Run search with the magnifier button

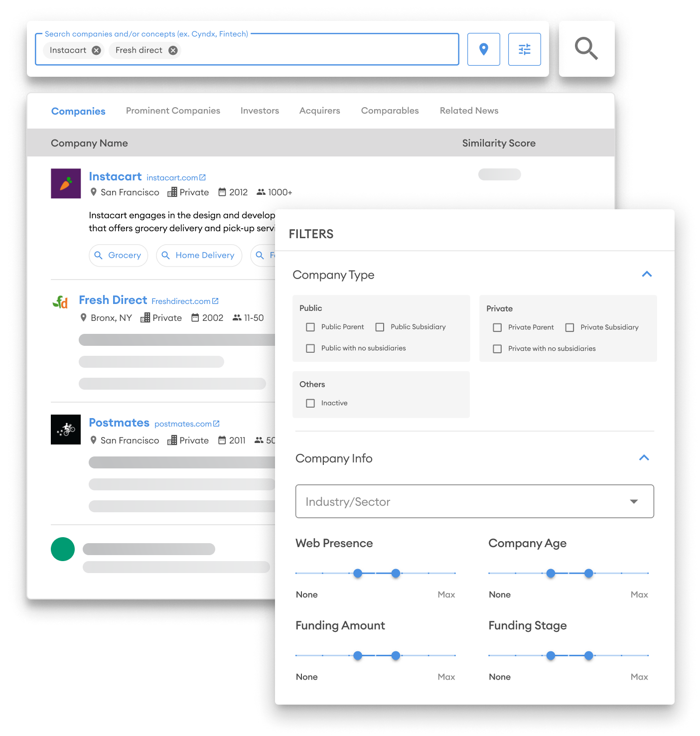(x=586, y=49)
